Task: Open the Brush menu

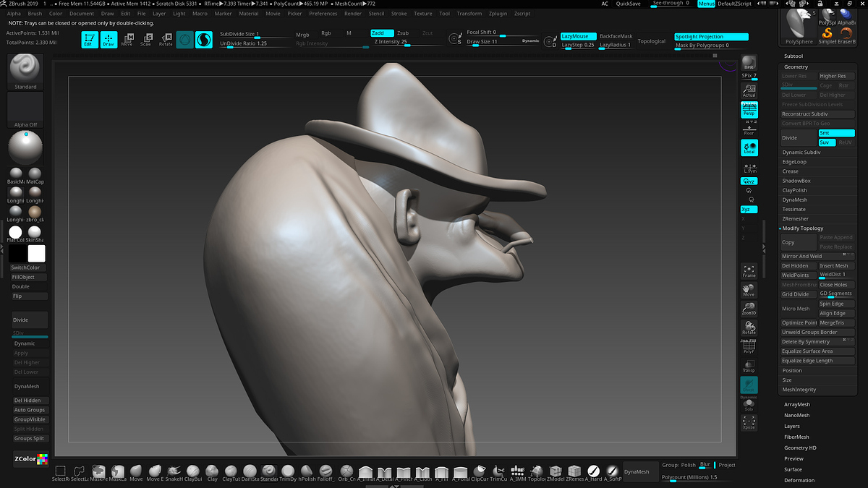Action: (35, 14)
